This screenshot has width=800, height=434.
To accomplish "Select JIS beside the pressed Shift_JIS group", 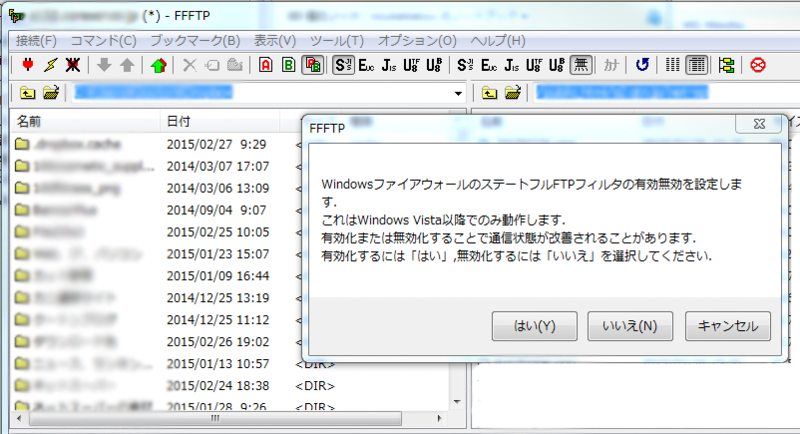I will point(389,65).
